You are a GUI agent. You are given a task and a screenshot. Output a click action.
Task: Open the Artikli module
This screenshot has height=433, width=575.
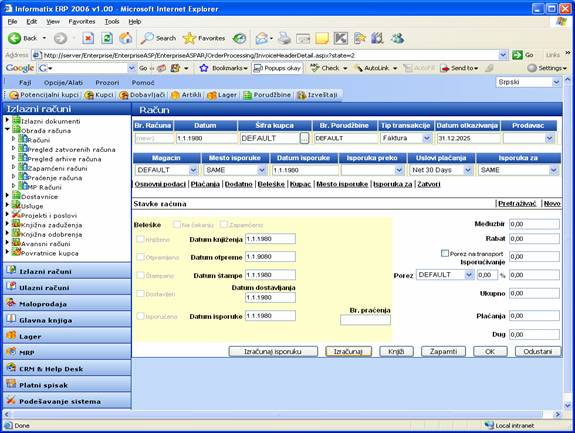click(186, 95)
